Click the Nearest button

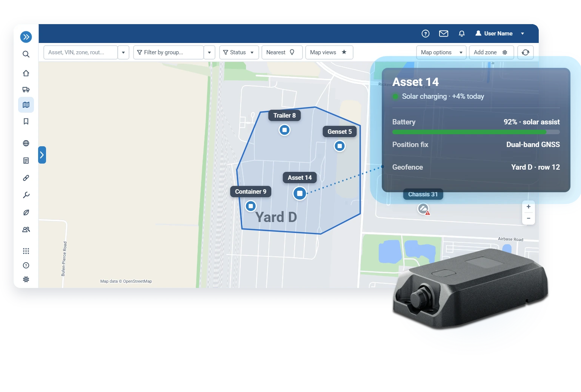click(282, 52)
